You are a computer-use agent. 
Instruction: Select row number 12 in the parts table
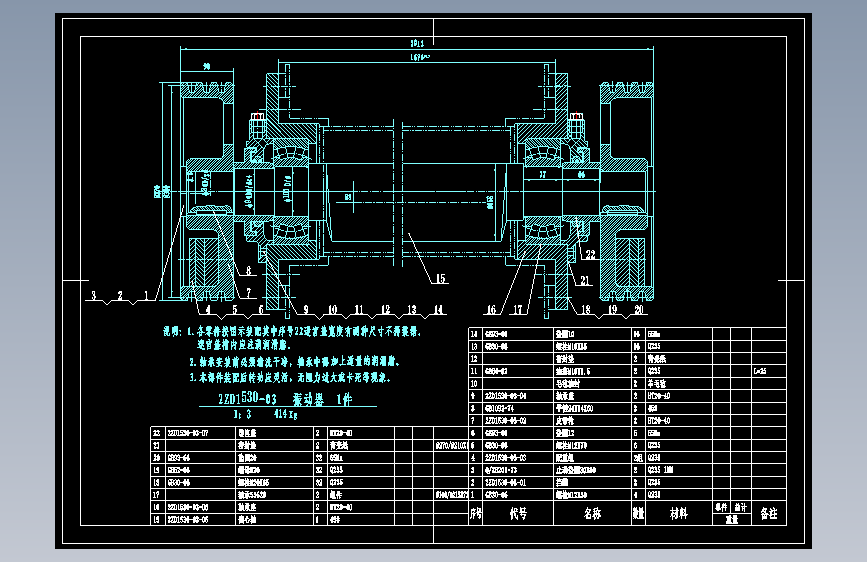(x=474, y=359)
